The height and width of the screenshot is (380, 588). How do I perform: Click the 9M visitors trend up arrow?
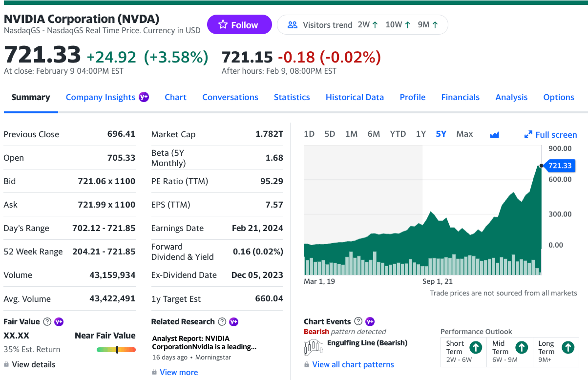435,24
